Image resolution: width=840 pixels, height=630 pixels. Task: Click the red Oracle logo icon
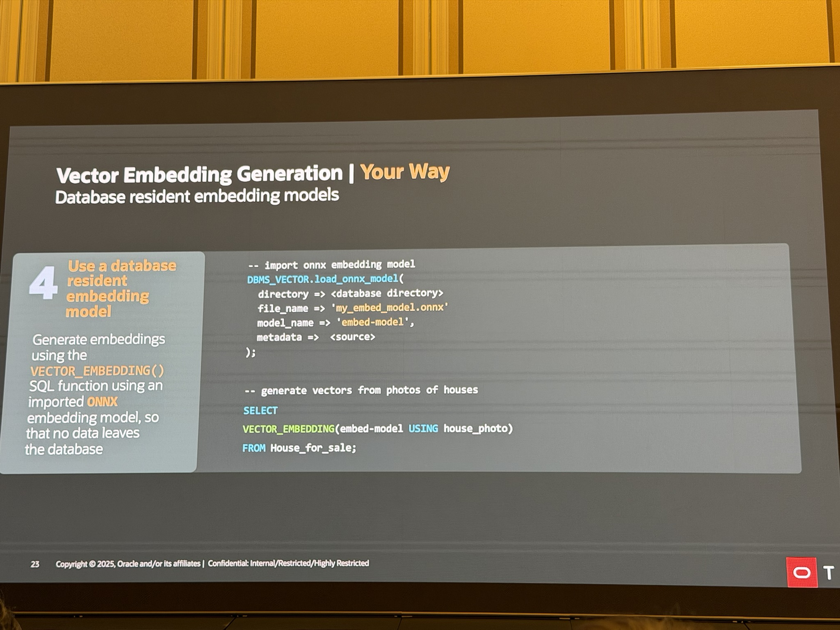click(801, 573)
